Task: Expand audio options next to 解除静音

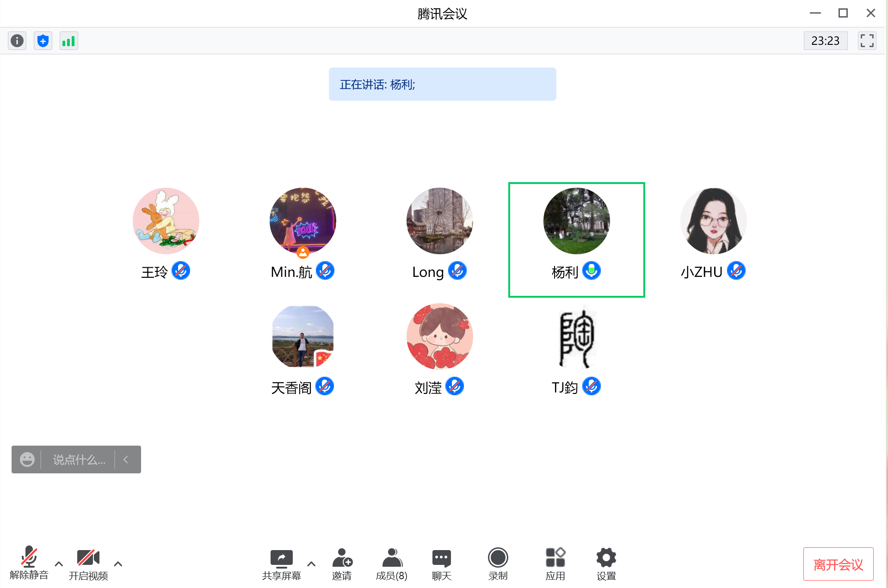Action: coord(59,564)
